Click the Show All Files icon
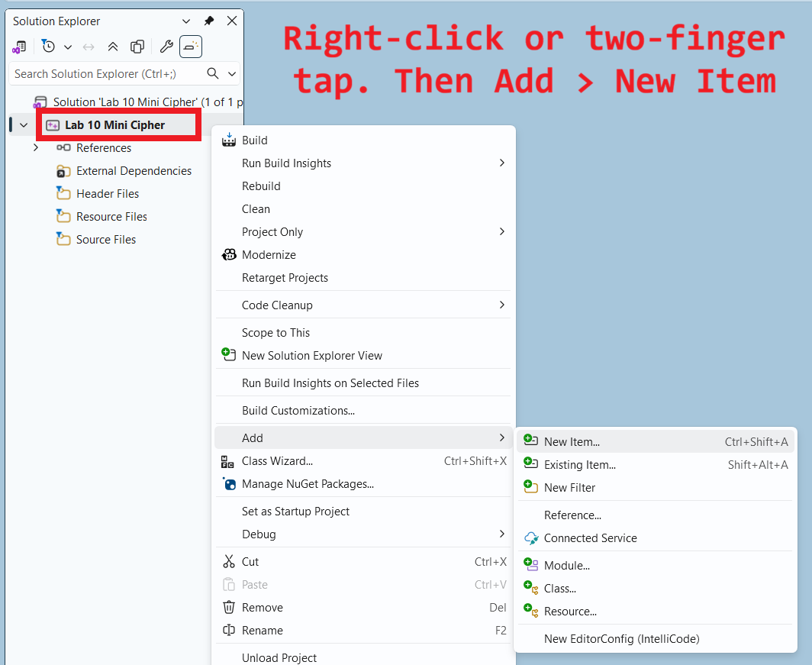Image resolution: width=812 pixels, height=665 pixels. (137, 47)
